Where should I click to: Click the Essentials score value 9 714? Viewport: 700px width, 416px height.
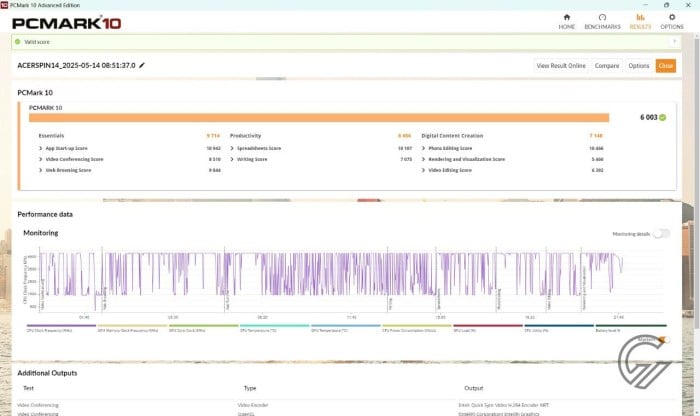(213, 136)
